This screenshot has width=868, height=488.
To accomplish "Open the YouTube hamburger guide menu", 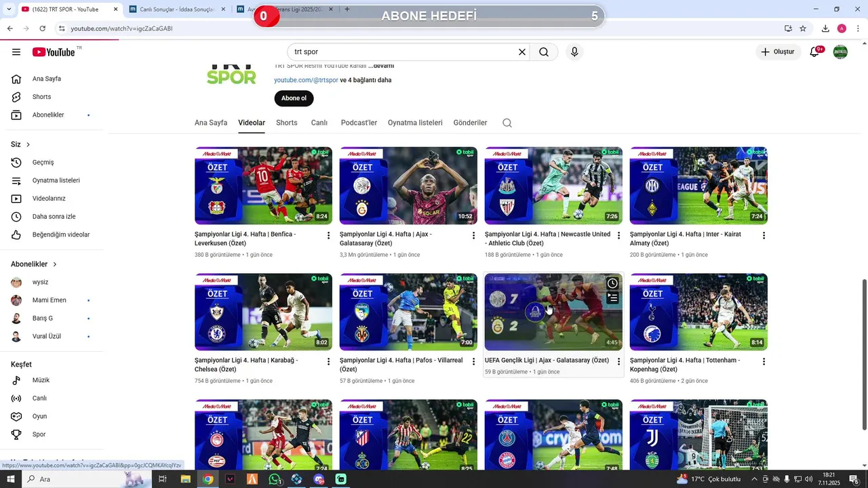I will coord(16,52).
